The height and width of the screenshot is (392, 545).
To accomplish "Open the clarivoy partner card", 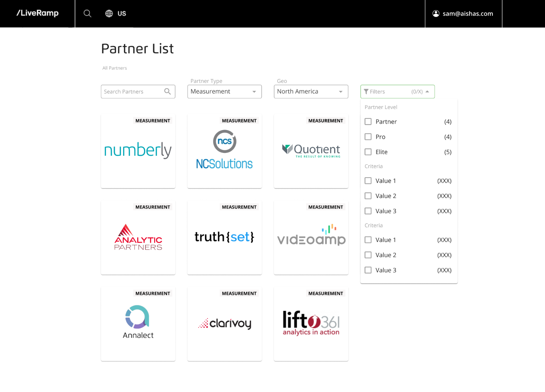I will point(225,324).
